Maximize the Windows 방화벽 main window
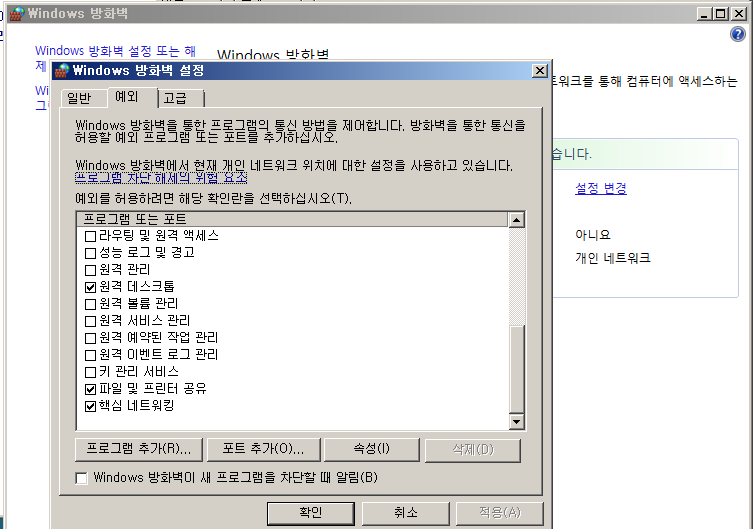This screenshot has width=753, height=529. point(721,14)
